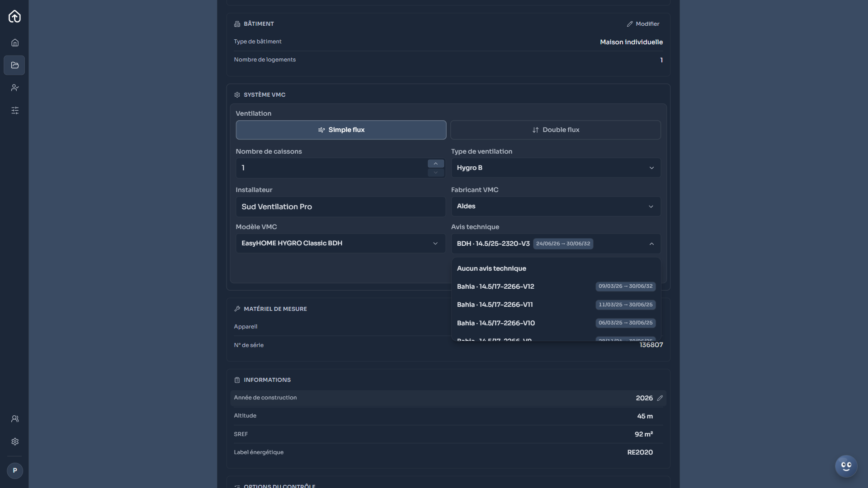Click the Bâtiment section building icon
Screen dimensions: 868x488
pos(237,24)
